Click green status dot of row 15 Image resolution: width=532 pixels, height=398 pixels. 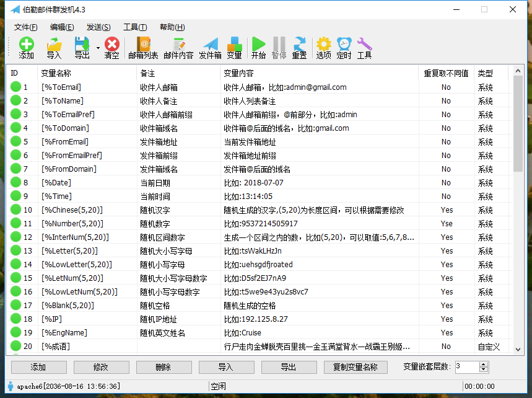15,278
